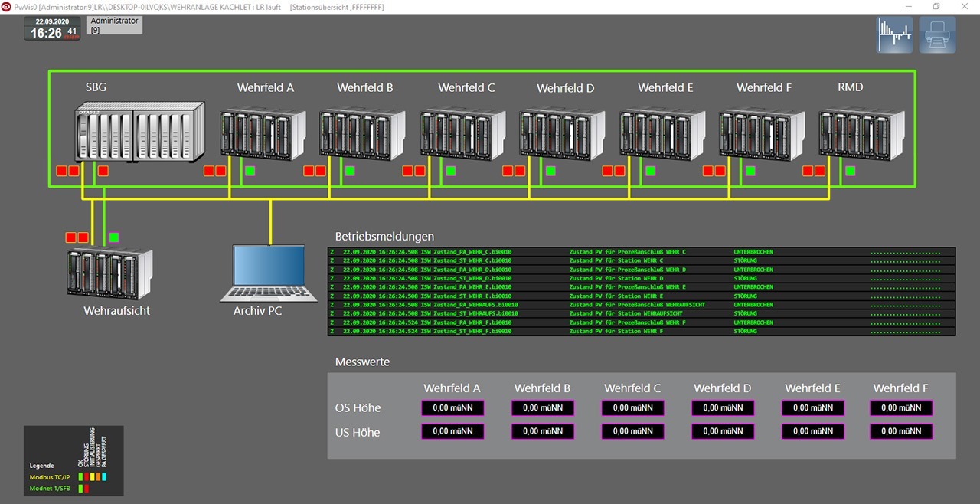Select the Wehraufsicht station rack
The height and width of the screenshot is (504, 980).
pos(109,274)
